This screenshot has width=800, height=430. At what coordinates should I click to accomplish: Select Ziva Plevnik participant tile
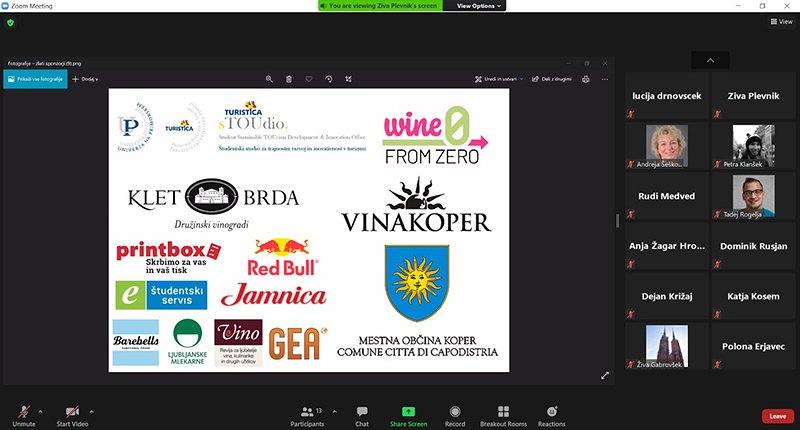[754, 96]
